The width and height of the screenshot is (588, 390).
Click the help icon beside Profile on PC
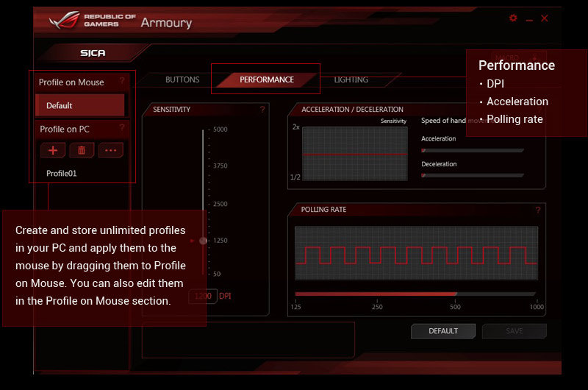[122, 128]
